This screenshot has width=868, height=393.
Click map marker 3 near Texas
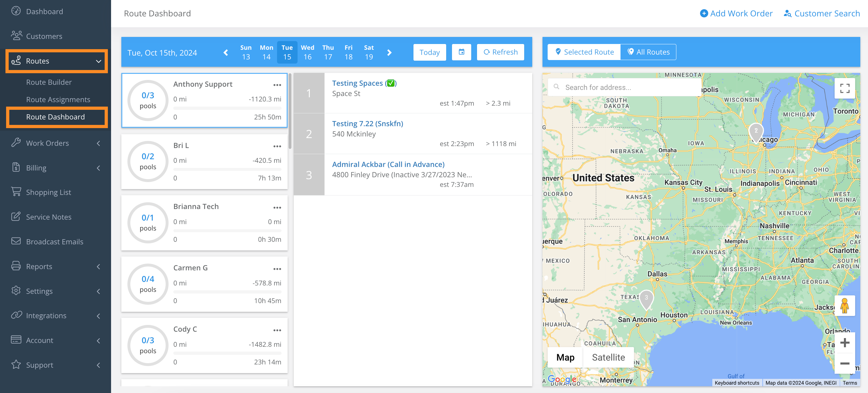pyautogui.click(x=646, y=300)
